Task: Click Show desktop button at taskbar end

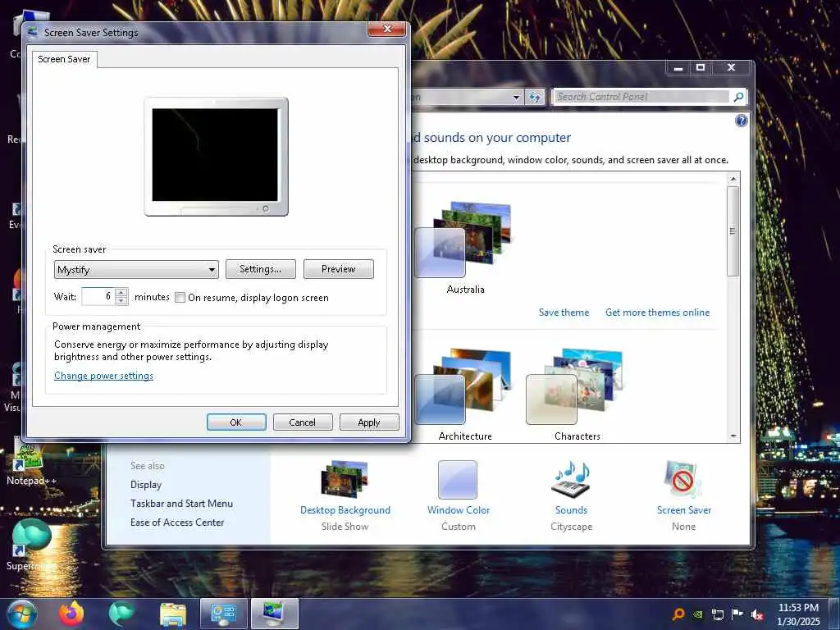Action: point(834,614)
